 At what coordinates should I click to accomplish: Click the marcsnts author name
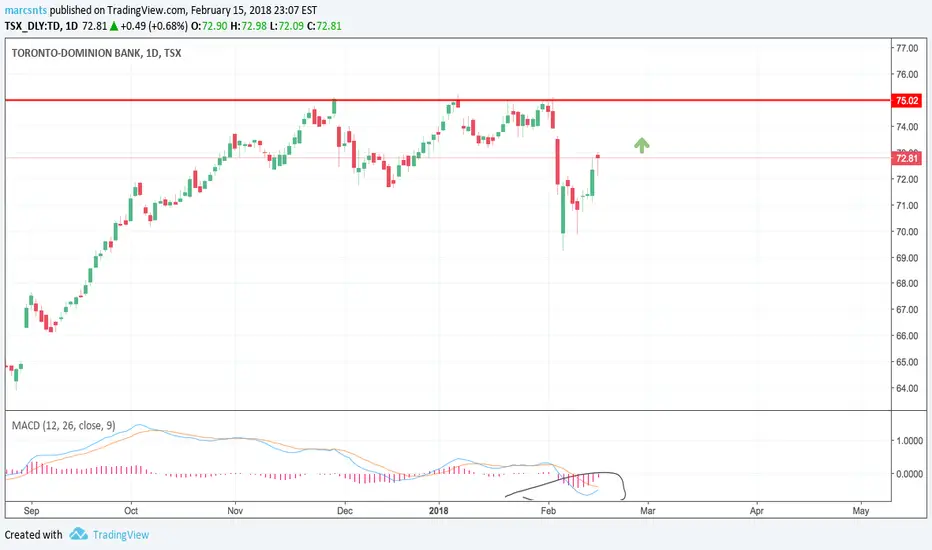click(x=26, y=10)
